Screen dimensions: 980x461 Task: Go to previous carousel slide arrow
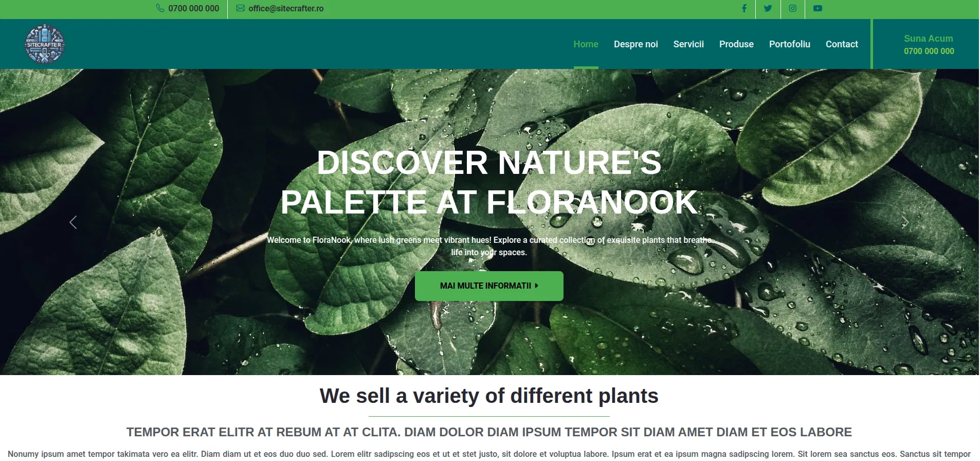click(73, 222)
